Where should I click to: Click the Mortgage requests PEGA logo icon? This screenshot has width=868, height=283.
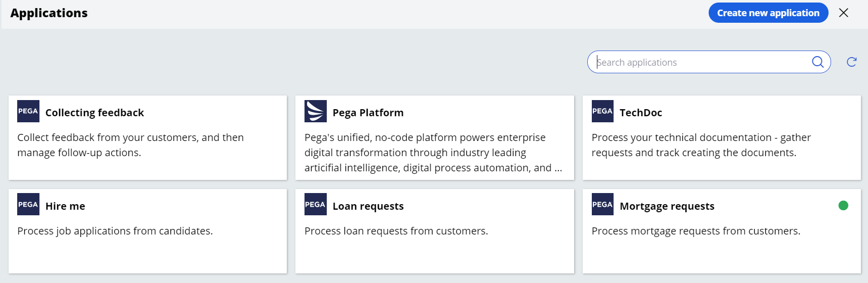(602, 204)
